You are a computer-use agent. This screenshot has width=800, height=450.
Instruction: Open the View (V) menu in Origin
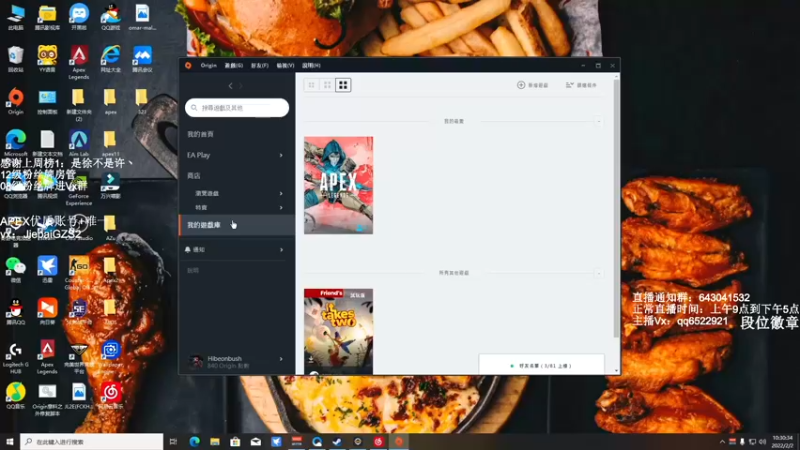point(285,65)
